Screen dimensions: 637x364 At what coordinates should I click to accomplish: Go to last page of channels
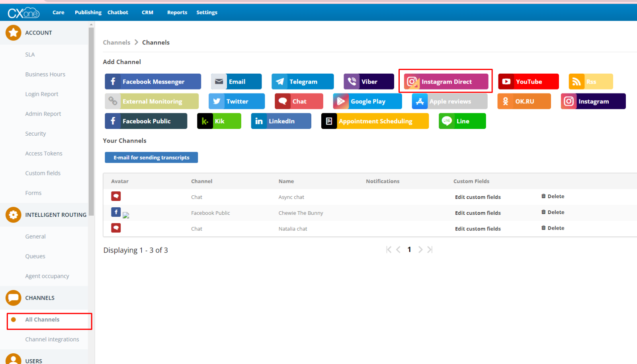coord(430,249)
